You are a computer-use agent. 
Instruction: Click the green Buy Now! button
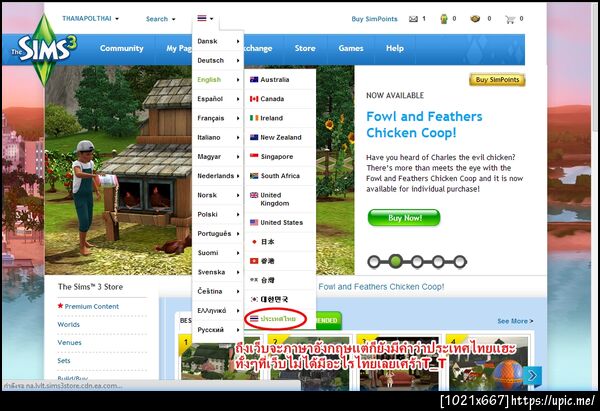point(404,218)
